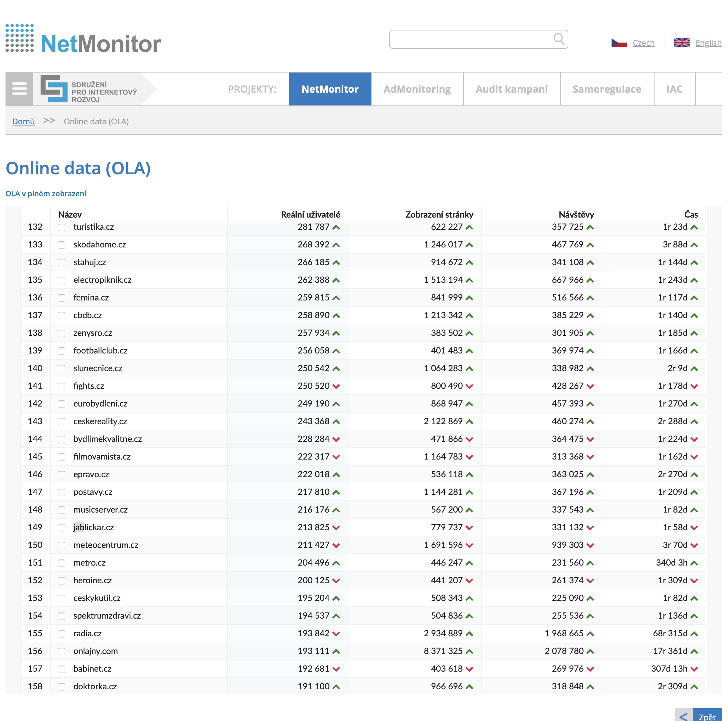Open the Domů breadcrumb link
The width and height of the screenshot is (728, 721).
23,121
